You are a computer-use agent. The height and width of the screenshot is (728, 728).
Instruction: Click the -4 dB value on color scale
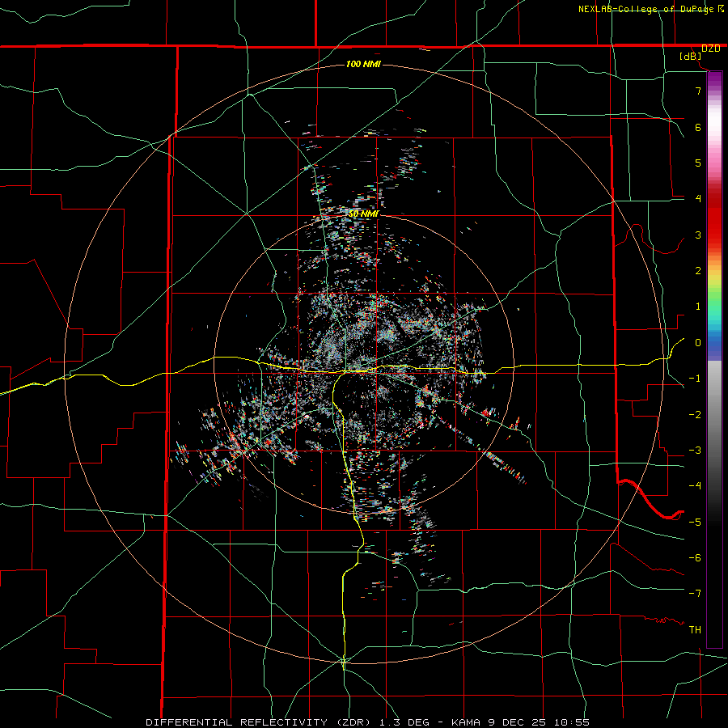tap(695, 486)
